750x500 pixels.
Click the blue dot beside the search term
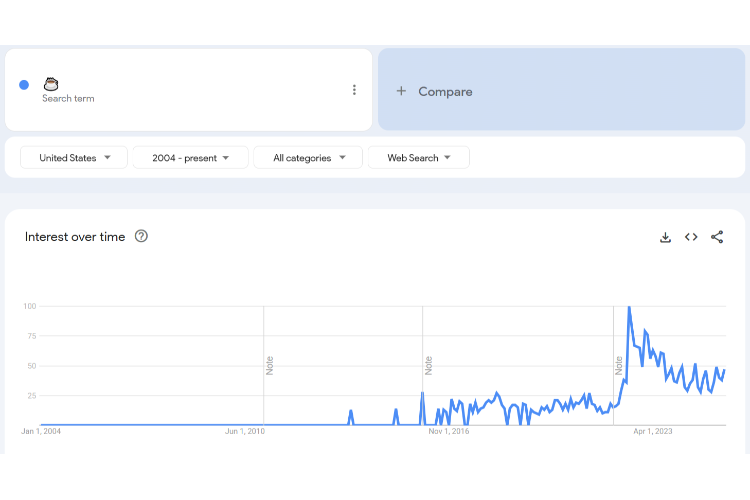(24, 85)
